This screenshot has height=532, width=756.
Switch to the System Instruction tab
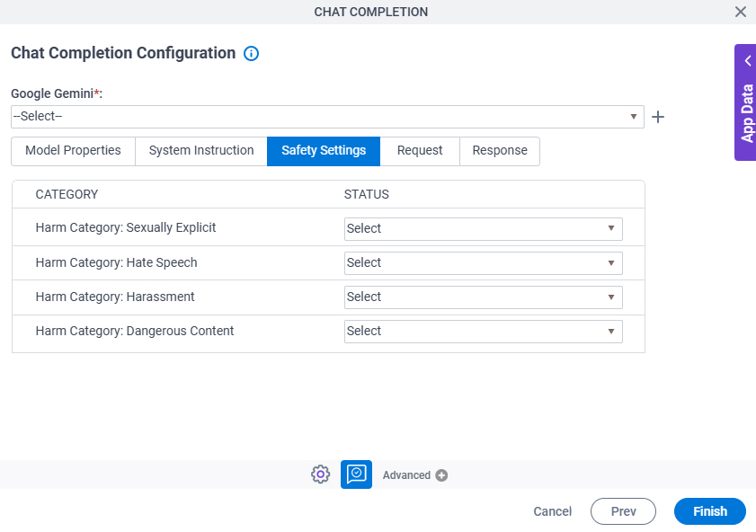click(x=201, y=151)
